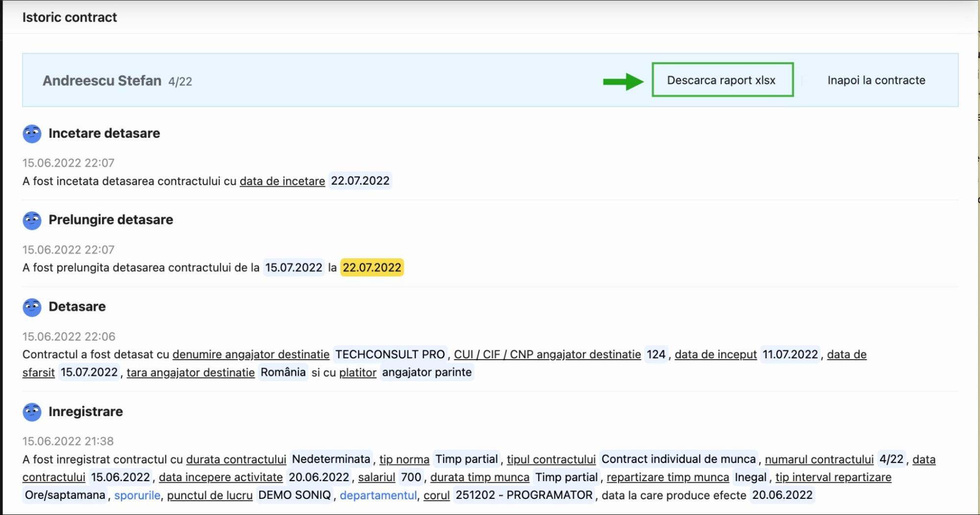Select the 251202 - PROGRAMATOR value
Image resolution: width=980 pixels, height=515 pixels.
pyautogui.click(x=524, y=495)
